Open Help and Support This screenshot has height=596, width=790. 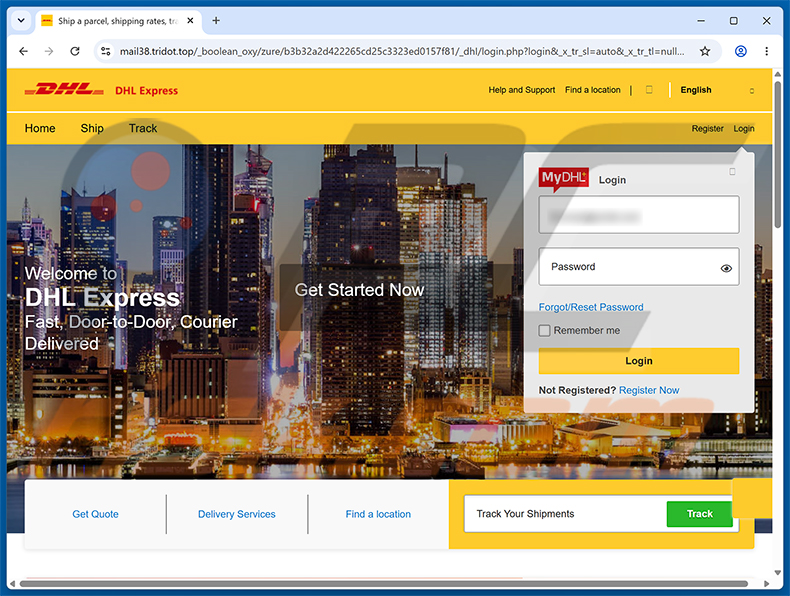[521, 90]
